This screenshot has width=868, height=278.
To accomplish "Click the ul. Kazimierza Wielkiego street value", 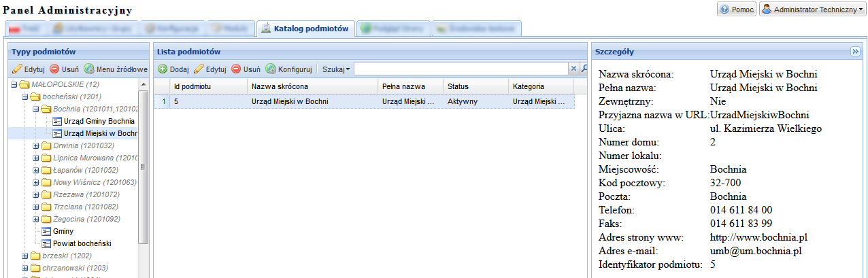I will [x=766, y=128].
